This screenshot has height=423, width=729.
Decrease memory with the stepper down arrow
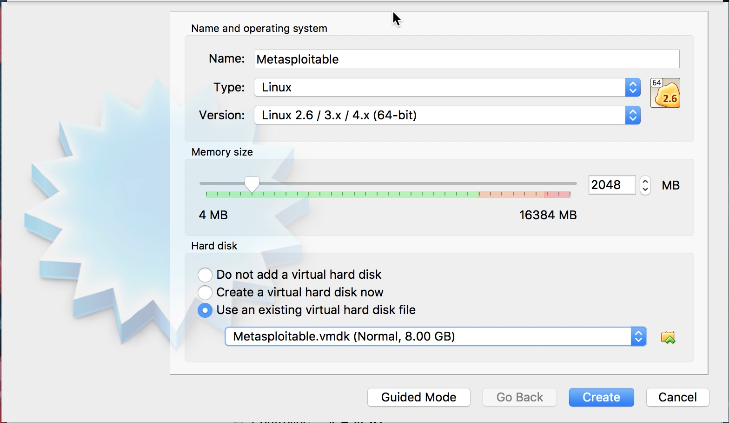(645, 190)
